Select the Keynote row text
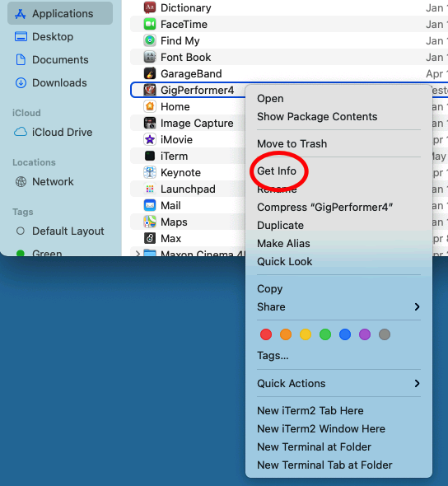Screen dimensions: 448x486 180,173
